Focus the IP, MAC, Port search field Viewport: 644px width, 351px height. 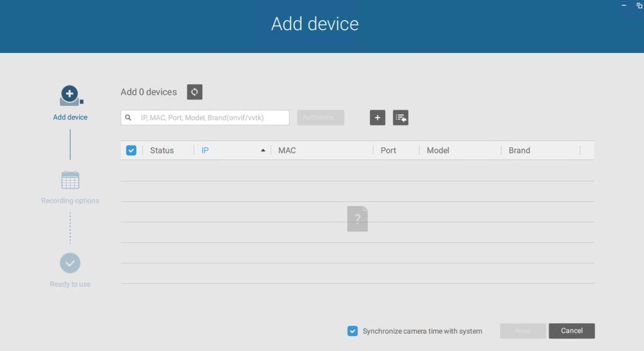pos(205,118)
